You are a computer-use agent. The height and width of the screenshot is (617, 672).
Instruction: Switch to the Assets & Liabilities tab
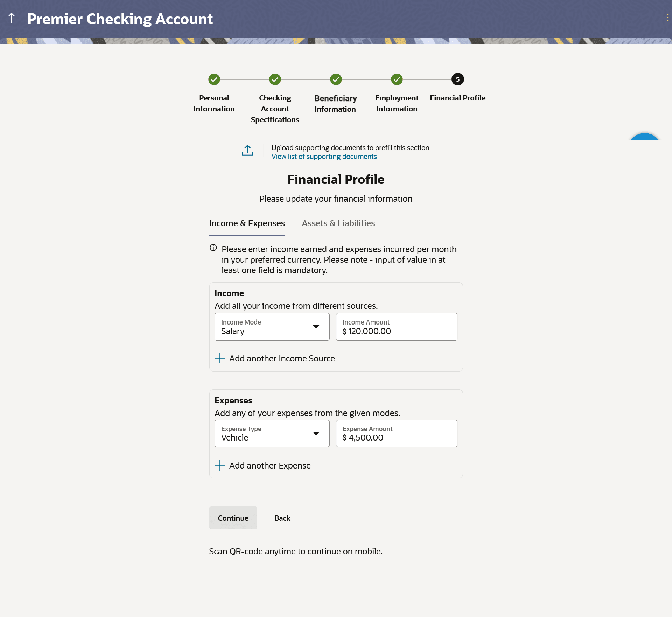pyautogui.click(x=338, y=223)
